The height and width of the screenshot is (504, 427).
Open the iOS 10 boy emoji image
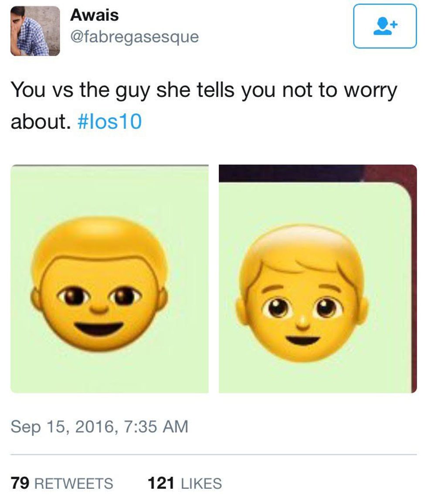pos(318,279)
